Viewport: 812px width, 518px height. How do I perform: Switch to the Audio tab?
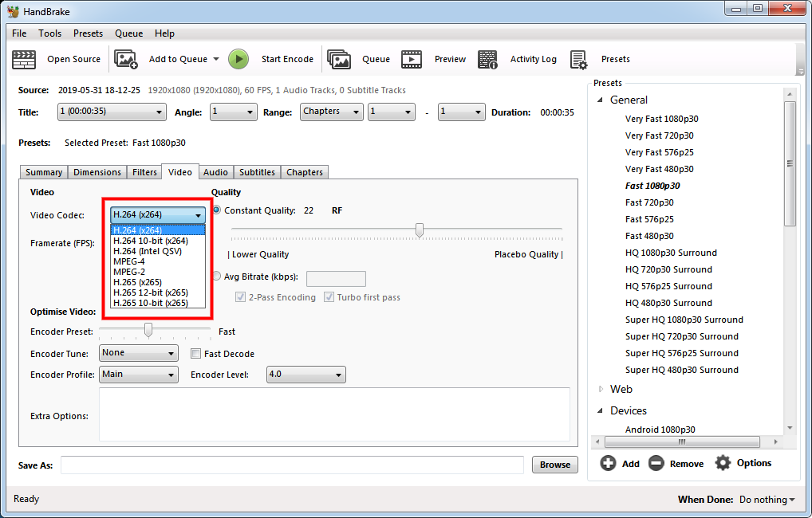[215, 172]
